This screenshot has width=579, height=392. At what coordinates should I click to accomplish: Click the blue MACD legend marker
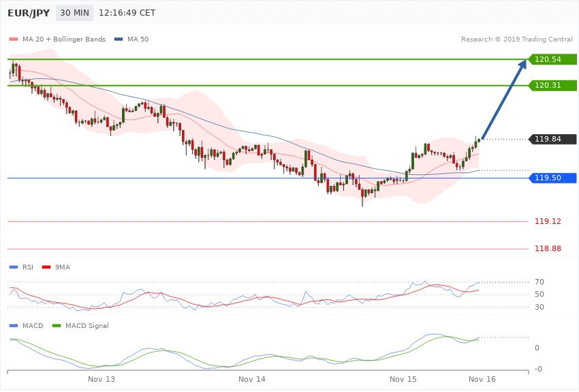pos(14,326)
